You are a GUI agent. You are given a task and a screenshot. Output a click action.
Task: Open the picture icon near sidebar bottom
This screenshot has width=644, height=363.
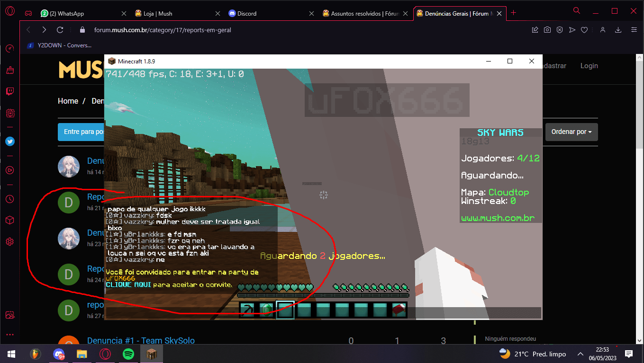point(9,315)
